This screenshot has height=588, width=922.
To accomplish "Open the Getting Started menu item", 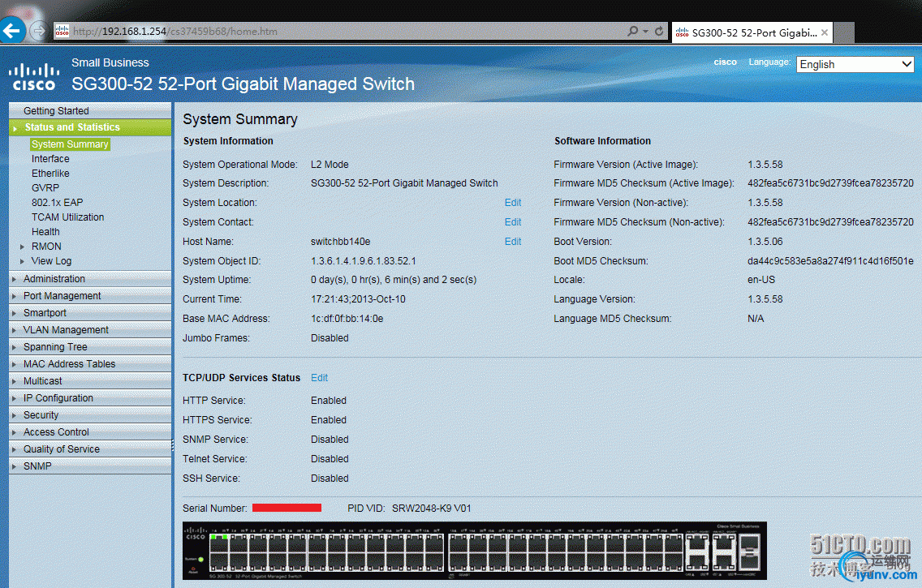I will pos(90,110).
